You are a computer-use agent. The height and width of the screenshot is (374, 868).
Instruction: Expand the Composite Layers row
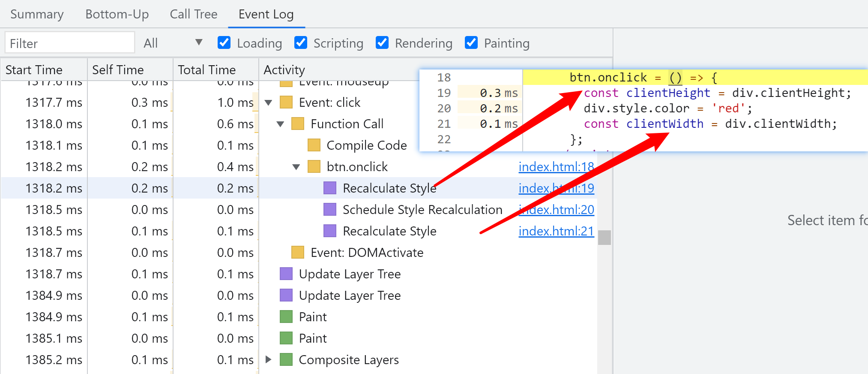[269, 359]
